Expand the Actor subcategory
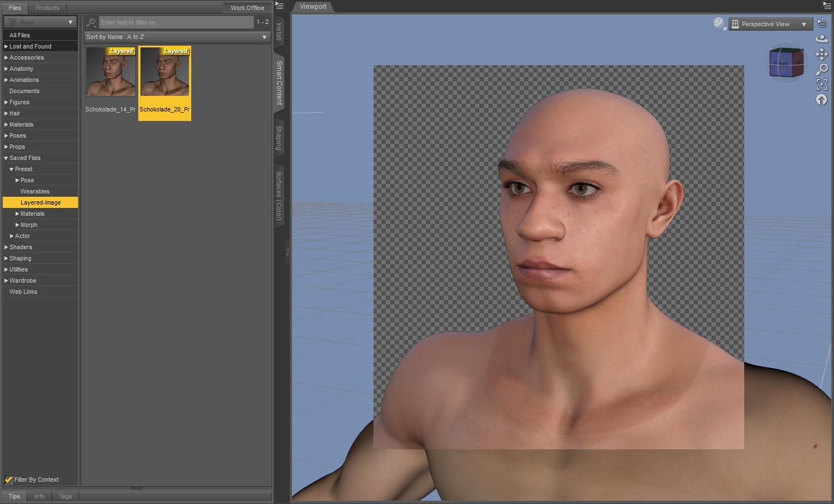Image resolution: width=834 pixels, height=504 pixels. pyautogui.click(x=12, y=236)
